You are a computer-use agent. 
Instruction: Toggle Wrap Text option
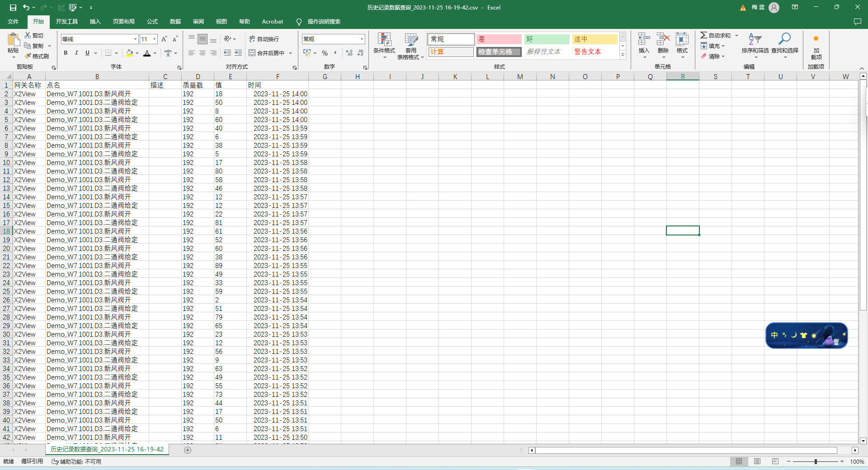(264, 39)
